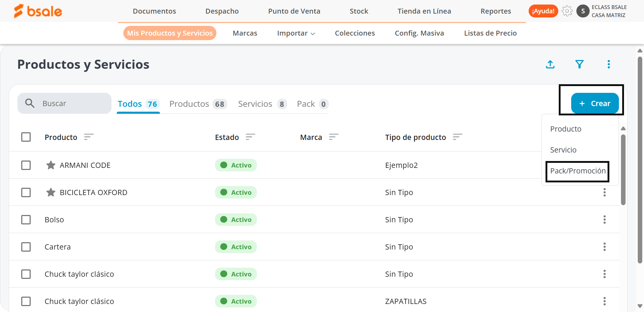Click the Crear button
The image size is (644, 312).
tap(595, 103)
